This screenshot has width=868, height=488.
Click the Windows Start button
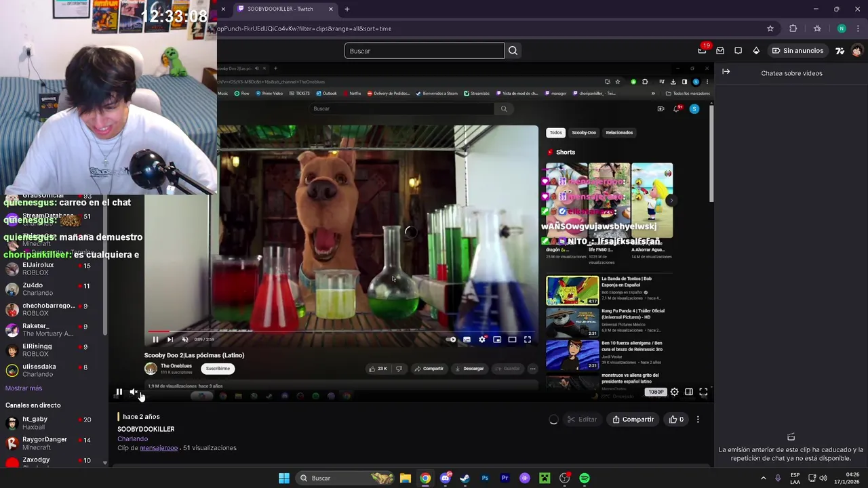coord(284,478)
